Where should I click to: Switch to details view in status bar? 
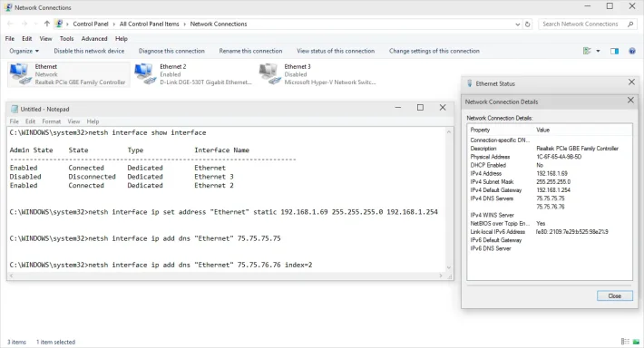click(x=625, y=342)
